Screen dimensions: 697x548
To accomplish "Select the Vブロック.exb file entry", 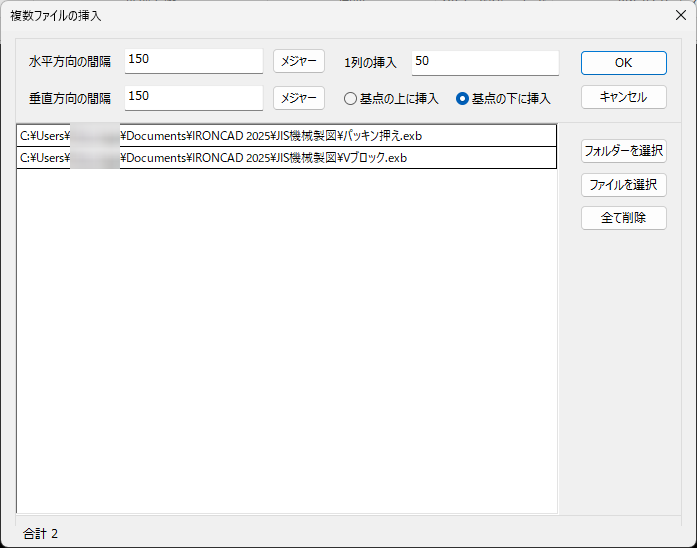I will point(286,158).
